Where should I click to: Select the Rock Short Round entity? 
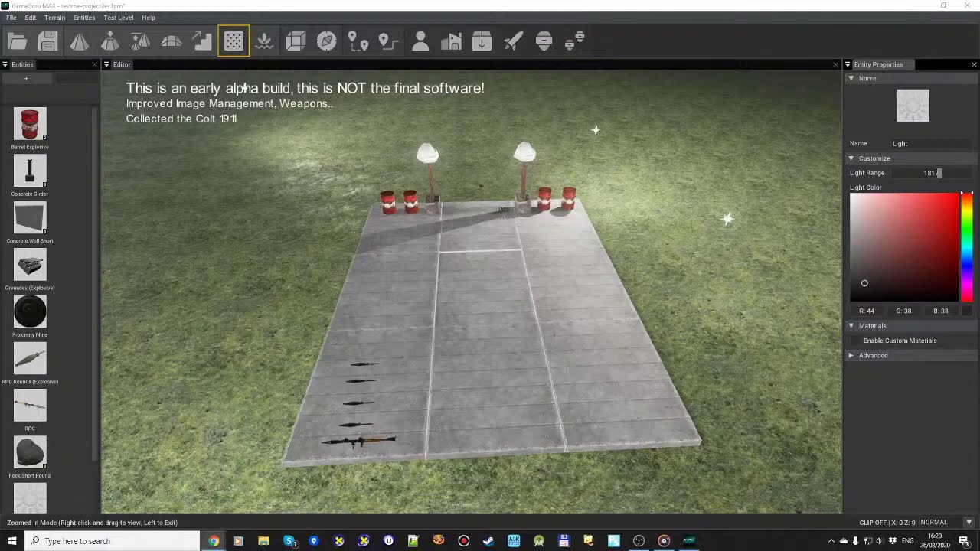pyautogui.click(x=30, y=453)
